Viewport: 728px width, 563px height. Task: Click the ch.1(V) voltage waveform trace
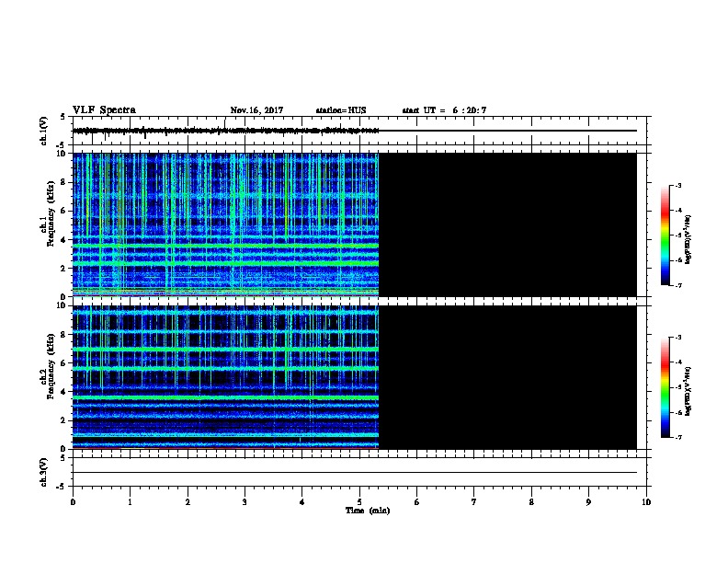tap(225, 131)
